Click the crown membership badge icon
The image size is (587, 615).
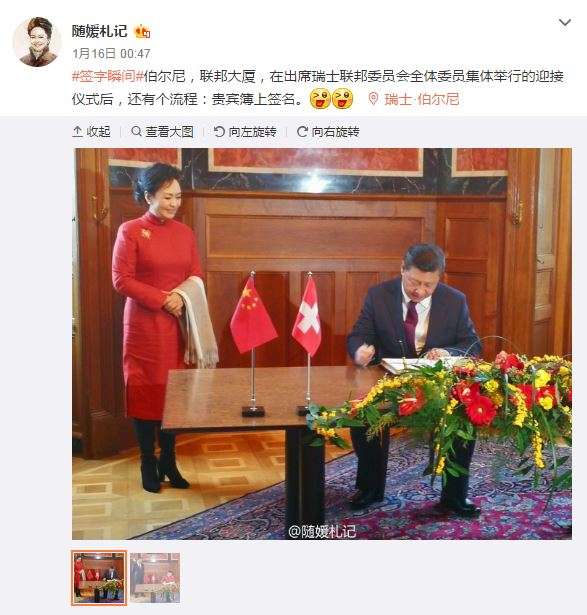tap(143, 31)
